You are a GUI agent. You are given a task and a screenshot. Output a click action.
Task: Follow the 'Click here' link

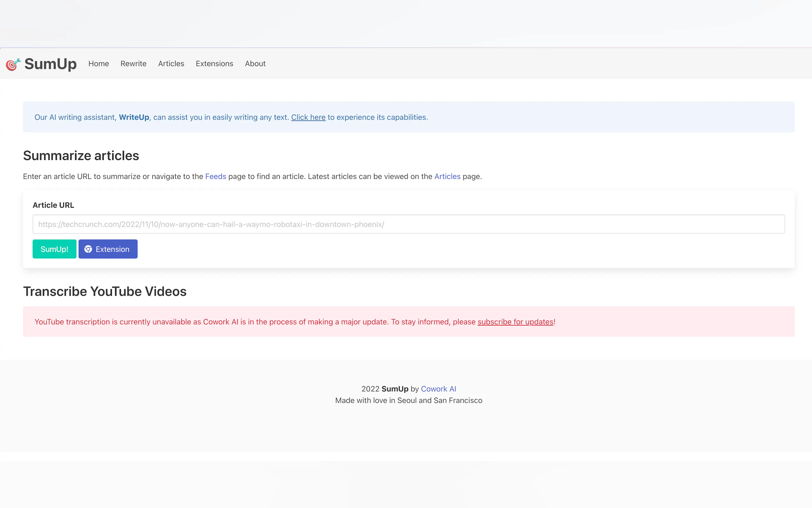click(x=308, y=117)
